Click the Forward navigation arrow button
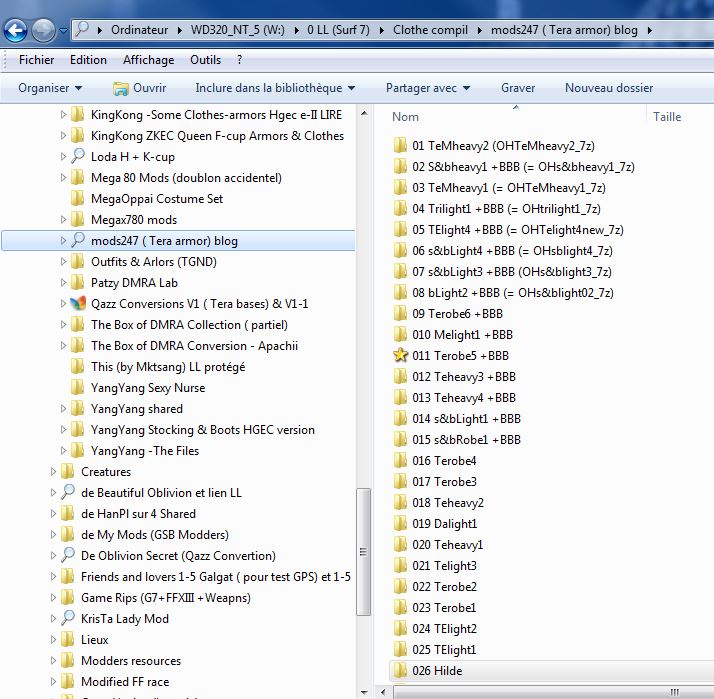714x699 pixels. click(43, 31)
